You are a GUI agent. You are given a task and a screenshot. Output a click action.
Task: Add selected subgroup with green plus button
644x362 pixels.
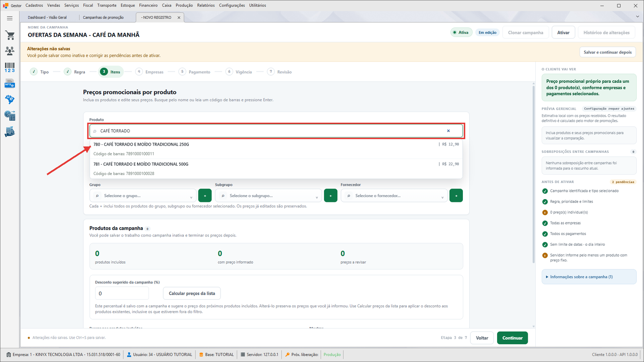tap(330, 195)
